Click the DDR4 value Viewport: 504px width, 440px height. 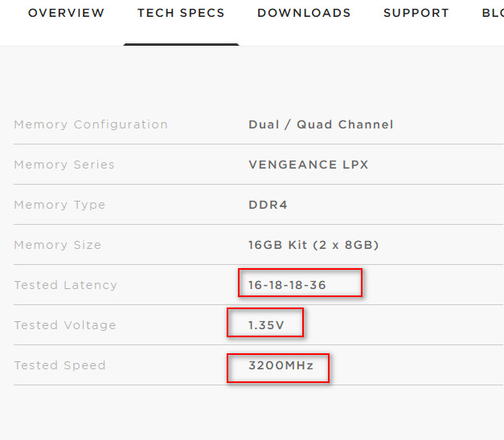pos(268,205)
